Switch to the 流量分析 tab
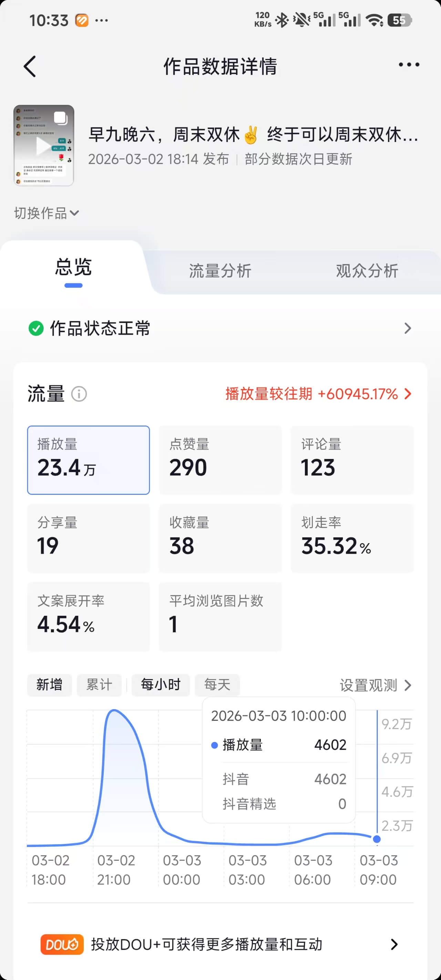Viewport: 441px width, 980px height. click(220, 271)
